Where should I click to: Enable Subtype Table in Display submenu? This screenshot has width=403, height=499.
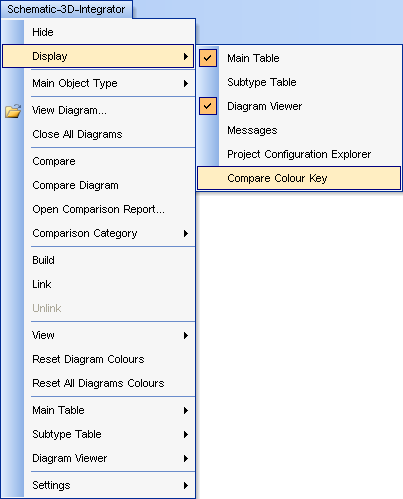coord(261,82)
